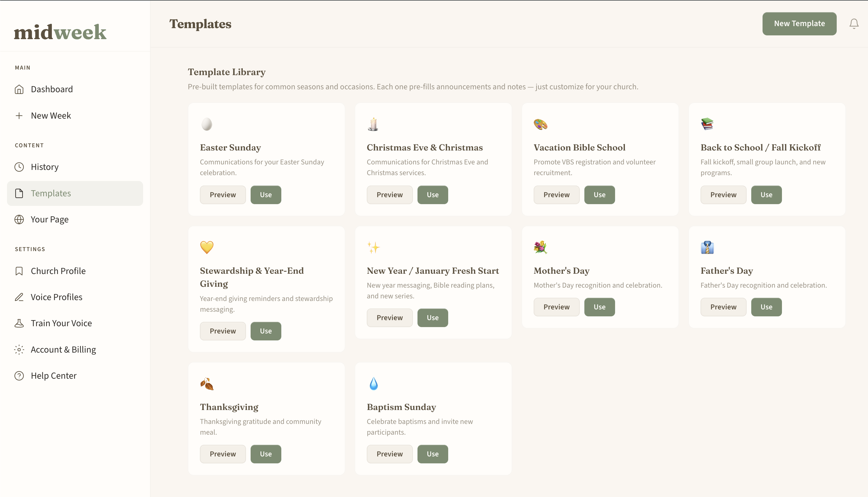The height and width of the screenshot is (497, 868).
Task: Click the "Easter Sunday" card title
Action: pos(230,148)
